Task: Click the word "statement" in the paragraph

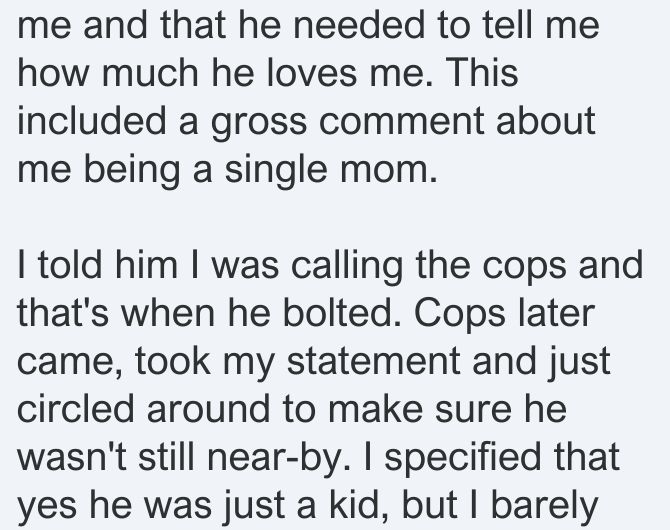Action: click(373, 362)
